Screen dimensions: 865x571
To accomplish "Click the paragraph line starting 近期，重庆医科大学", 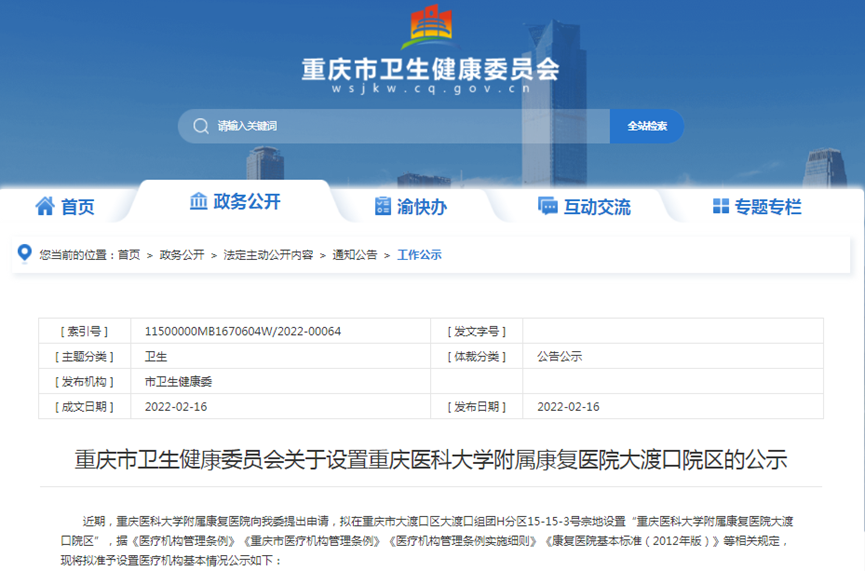I will coord(438,521).
